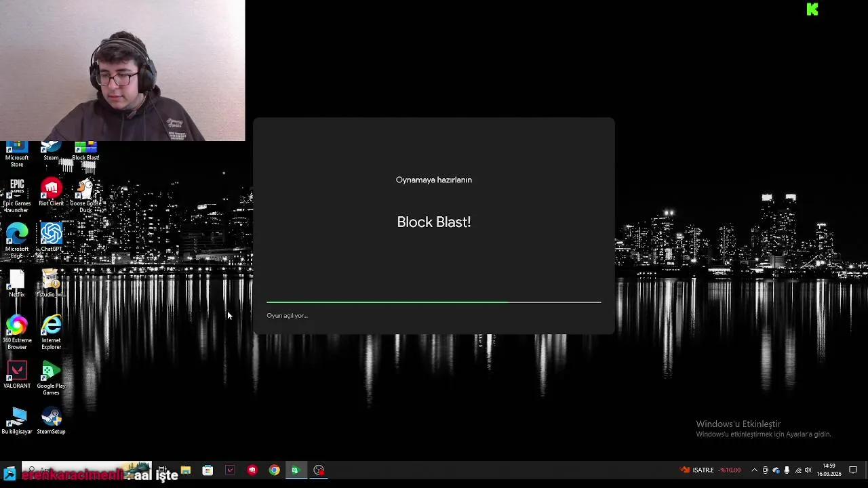The image size is (868, 488).
Task: Open the Internet Explorer desktop shortcut
Action: pos(51,333)
